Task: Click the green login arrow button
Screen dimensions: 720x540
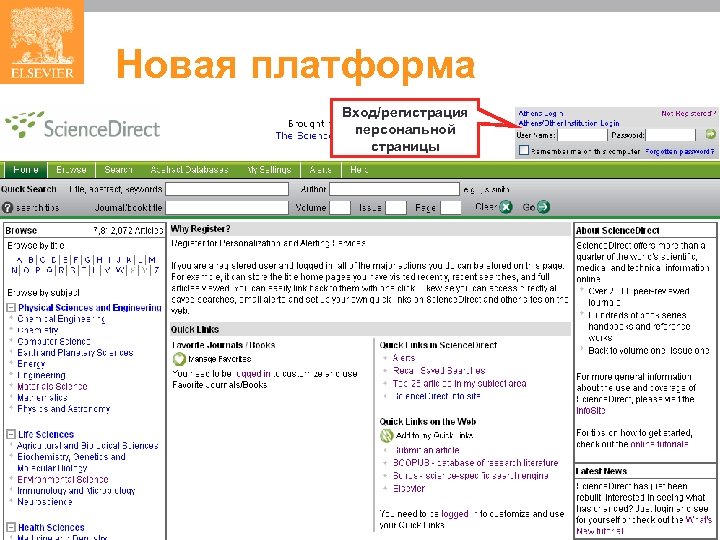Action: 710,134
